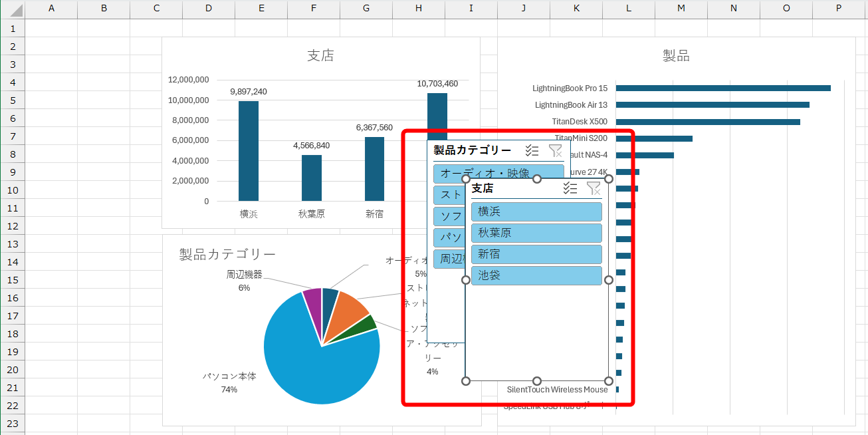Click the 製品カテゴリー pie chart title
This screenshot has width=868, height=435.
(x=227, y=253)
